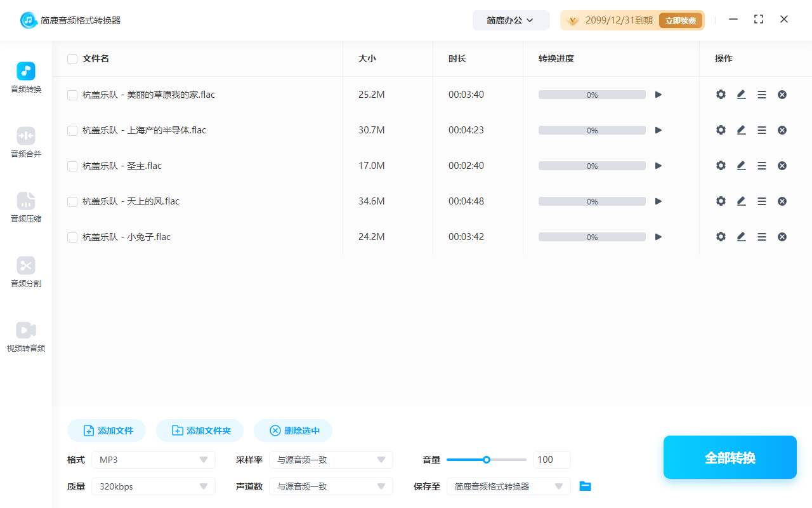Open the 音频合并 audio merge tool
Image resolution: width=812 pixels, height=508 pixels.
(x=25, y=141)
